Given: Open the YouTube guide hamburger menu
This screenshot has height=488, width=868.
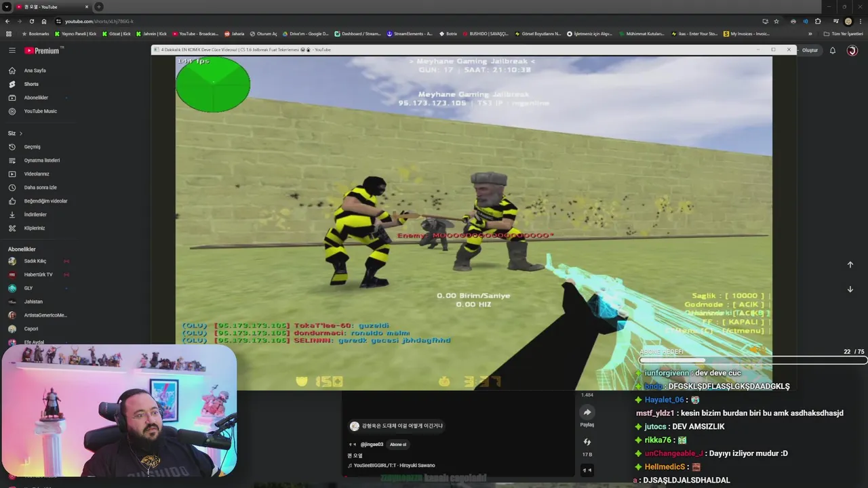Looking at the screenshot, I should (12, 50).
